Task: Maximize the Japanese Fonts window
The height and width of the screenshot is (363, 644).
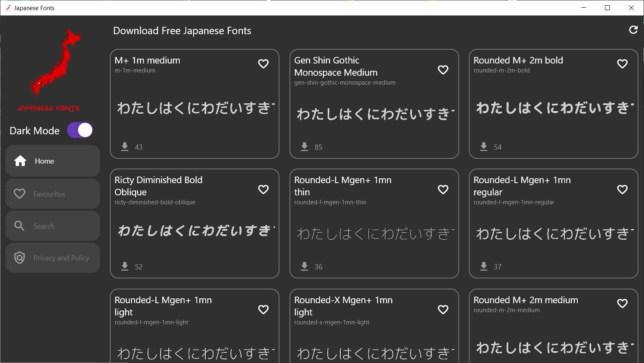Action: 607,8
